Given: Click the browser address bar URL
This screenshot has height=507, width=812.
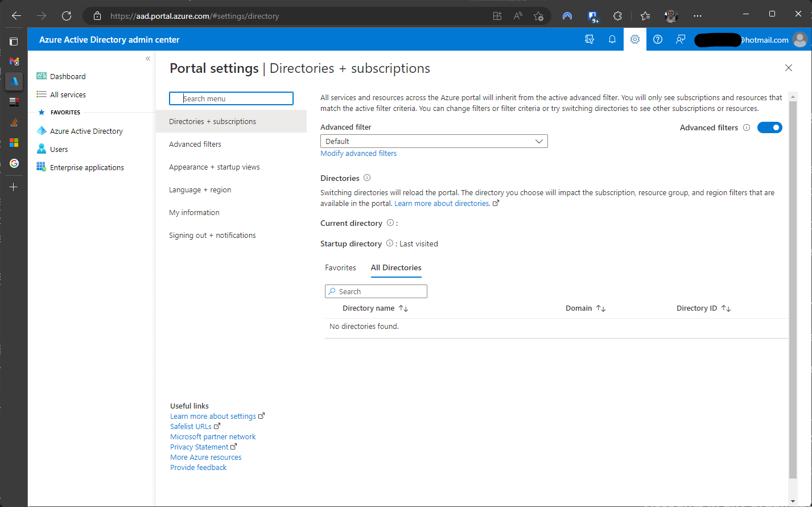Looking at the screenshot, I should [x=195, y=16].
